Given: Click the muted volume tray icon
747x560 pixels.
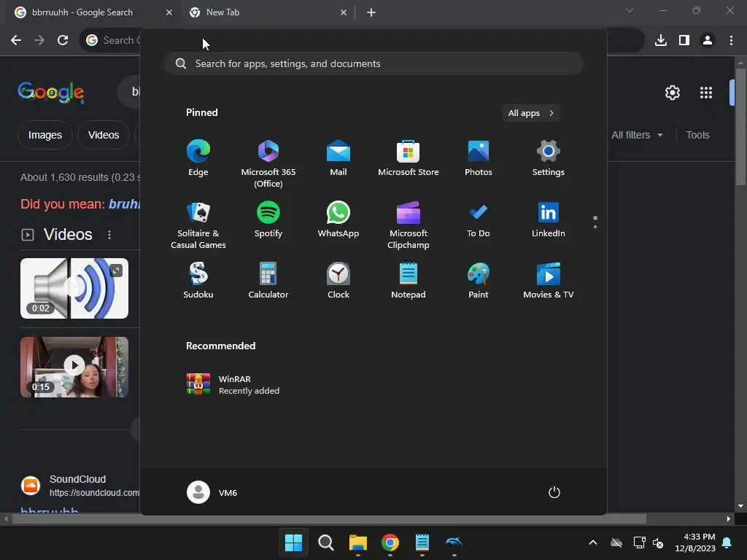Looking at the screenshot, I should pos(659,542).
